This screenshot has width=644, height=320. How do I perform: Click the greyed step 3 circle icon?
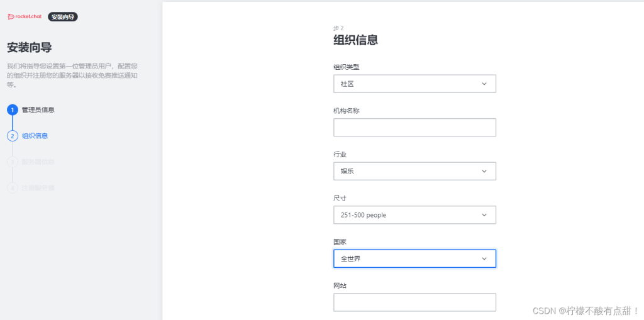click(13, 162)
